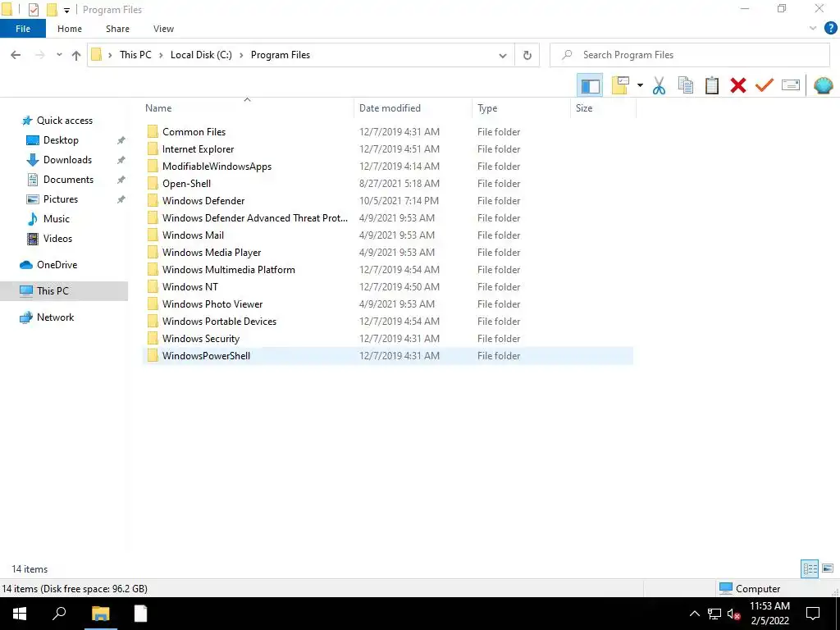Sort by the Size column header
Viewport: 840px width, 630px height.
604,108
